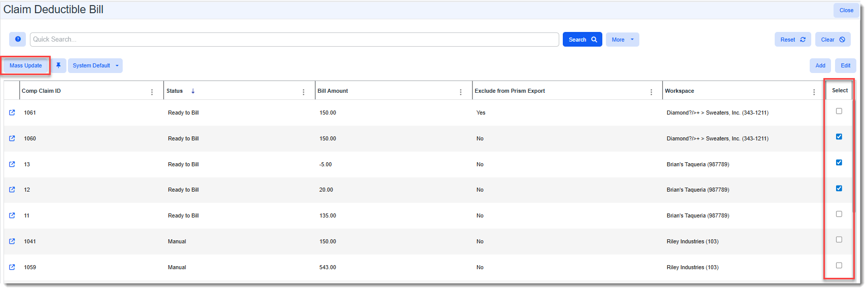Click the Mass Update button
The height and width of the screenshot is (291, 868).
[26, 65]
